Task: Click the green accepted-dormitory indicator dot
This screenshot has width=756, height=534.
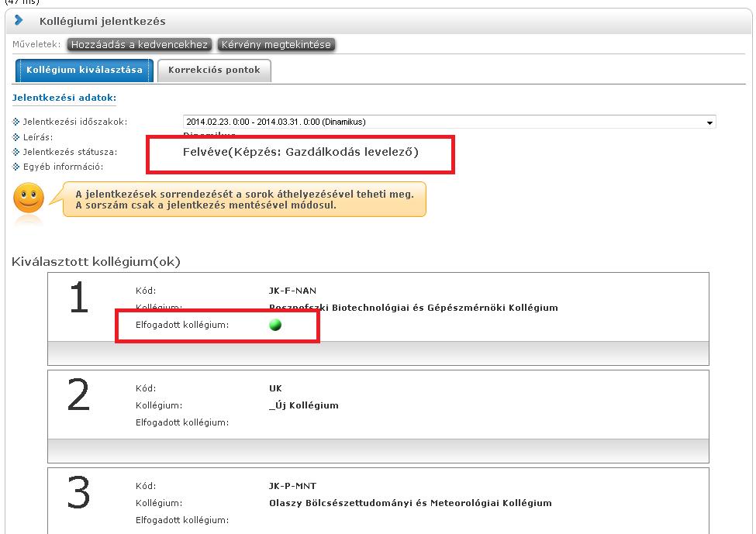Action: tap(275, 325)
